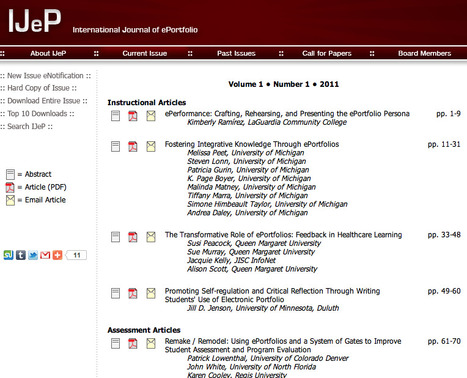Open PDF of Promoting Self-regulation article
Viewport: 467px width, 378px height.
(x=133, y=293)
